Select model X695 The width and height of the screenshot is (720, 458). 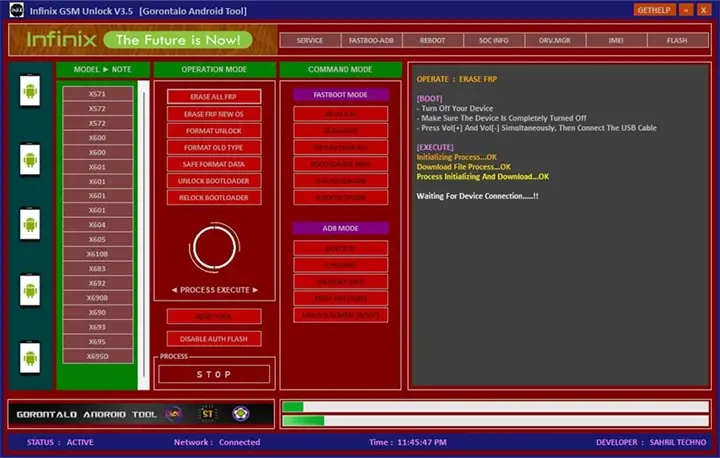tap(98, 341)
